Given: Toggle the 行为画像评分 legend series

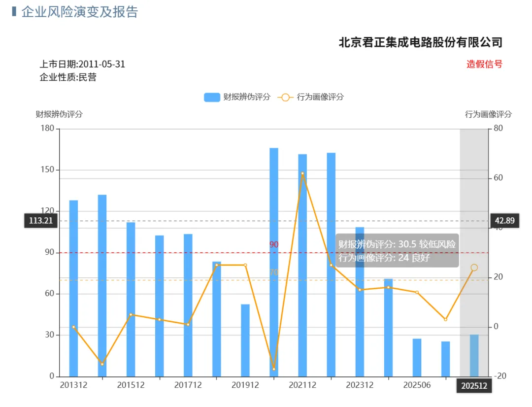Looking at the screenshot, I should click(x=311, y=97).
